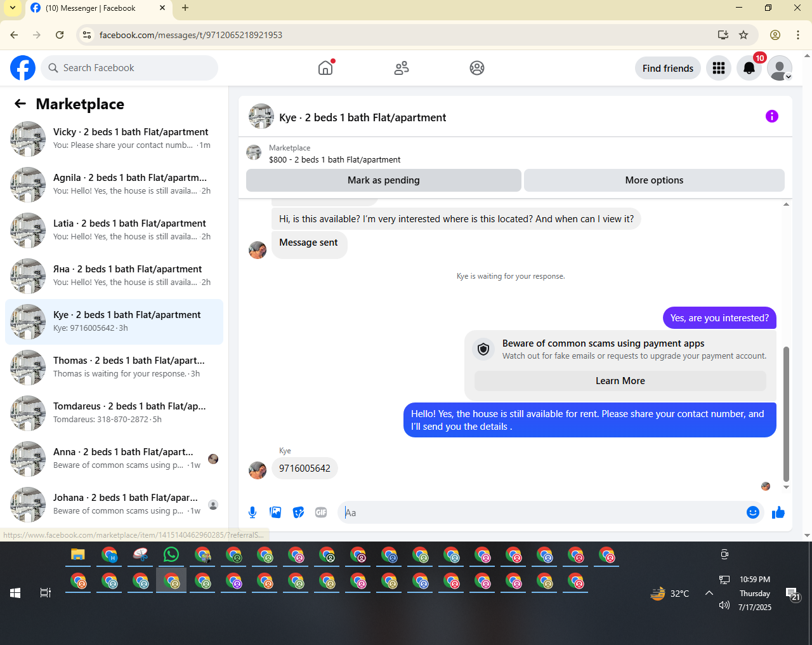View site information icon in address bar
The width and height of the screenshot is (812, 645).
click(x=87, y=35)
